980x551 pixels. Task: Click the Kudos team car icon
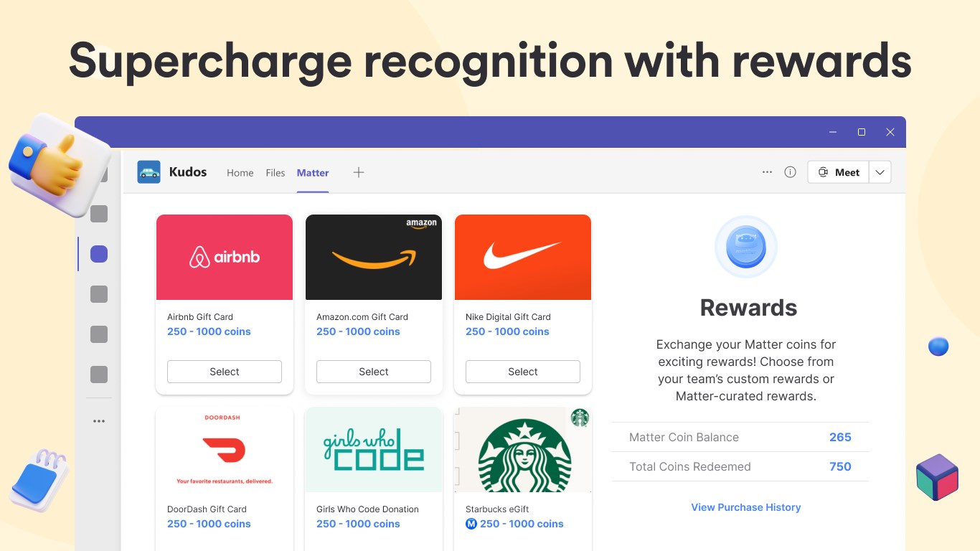coord(149,172)
